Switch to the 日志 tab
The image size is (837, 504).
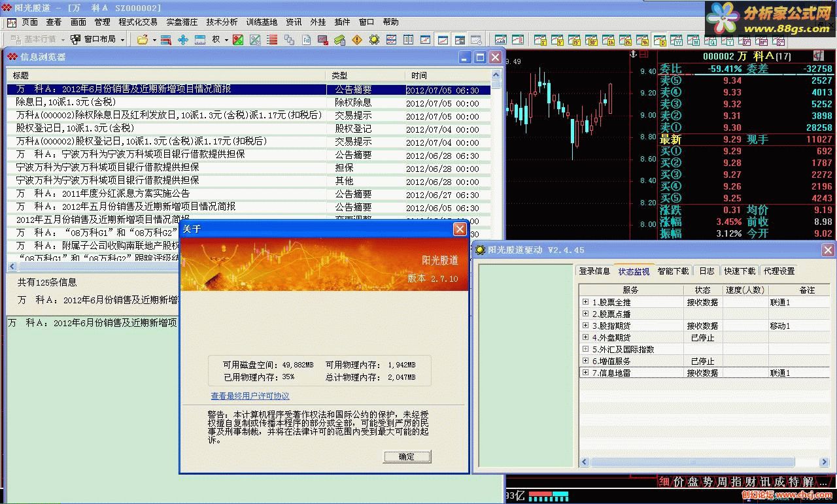point(706,271)
